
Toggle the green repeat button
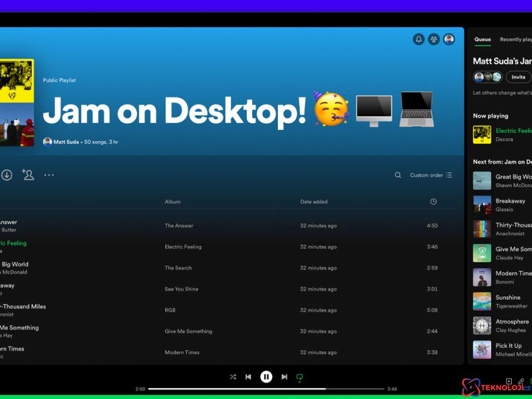[300, 378]
